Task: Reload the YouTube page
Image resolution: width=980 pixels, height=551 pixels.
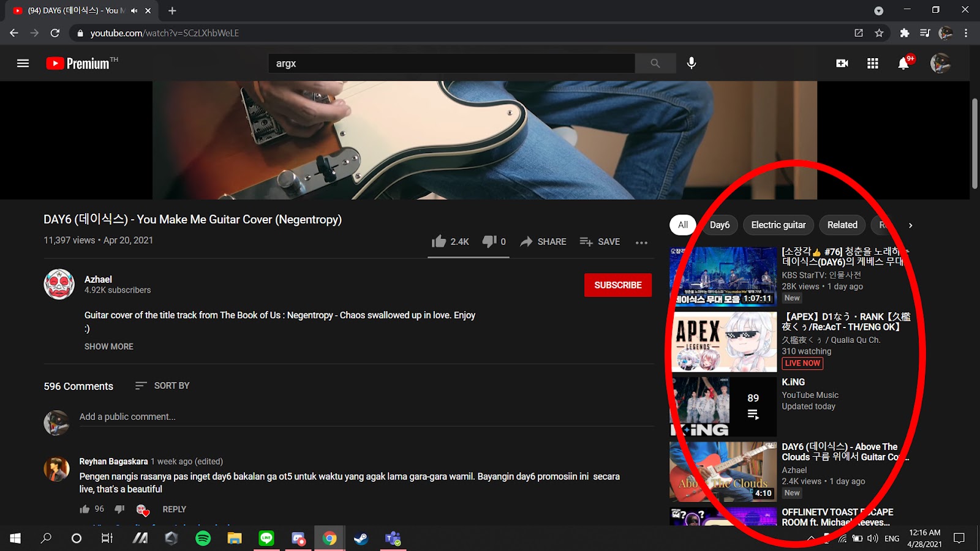Action: point(55,33)
